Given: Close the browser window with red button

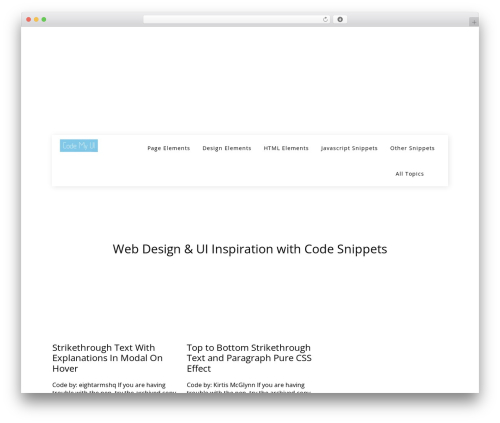Looking at the screenshot, I should click(x=29, y=20).
